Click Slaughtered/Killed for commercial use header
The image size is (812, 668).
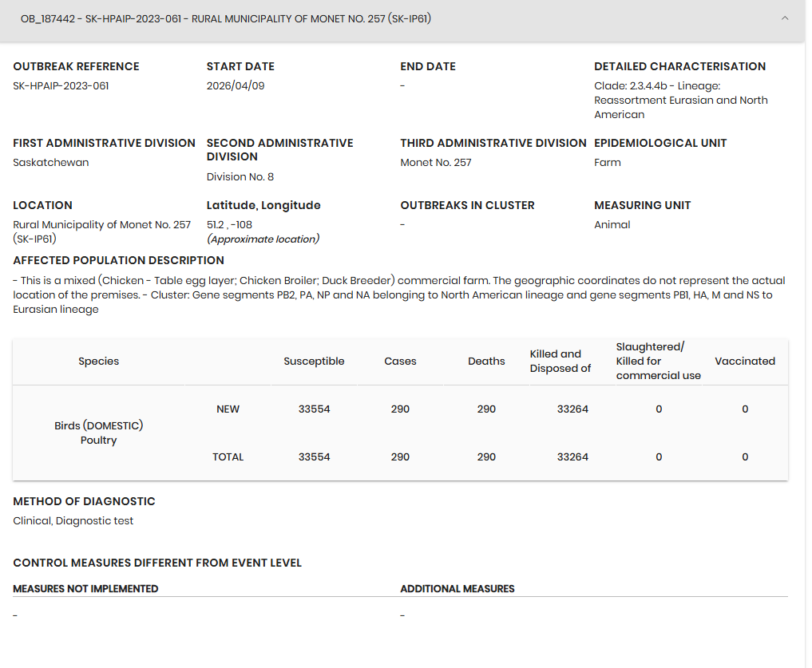click(658, 362)
